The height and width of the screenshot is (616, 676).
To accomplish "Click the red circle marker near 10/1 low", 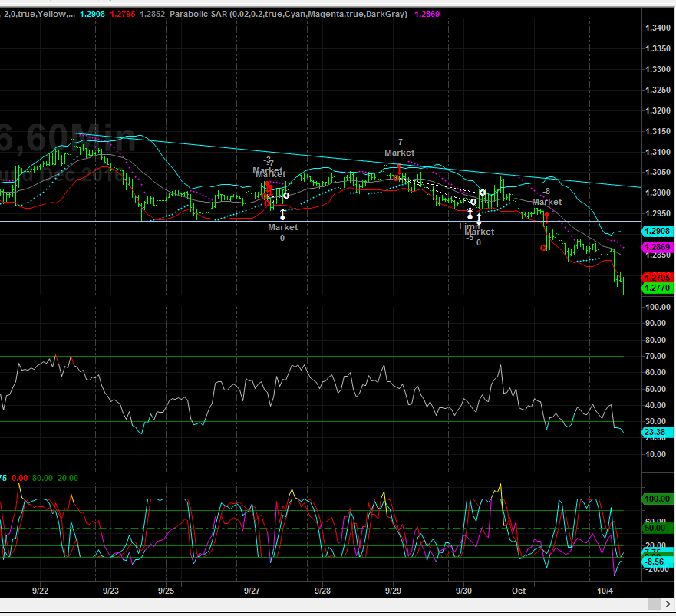I will (x=542, y=248).
